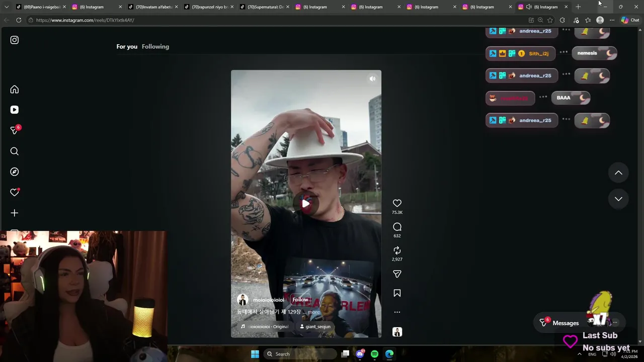The height and width of the screenshot is (362, 644).
Task: Click the ENG language indicator
Action: tap(592, 354)
